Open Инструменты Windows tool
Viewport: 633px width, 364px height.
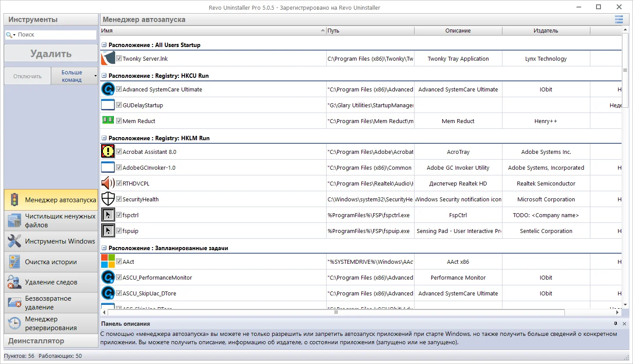coord(51,241)
